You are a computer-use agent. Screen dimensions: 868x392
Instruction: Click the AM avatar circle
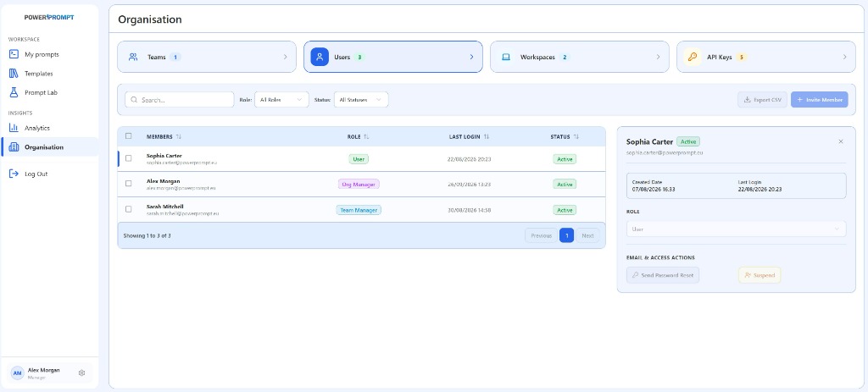coord(18,373)
